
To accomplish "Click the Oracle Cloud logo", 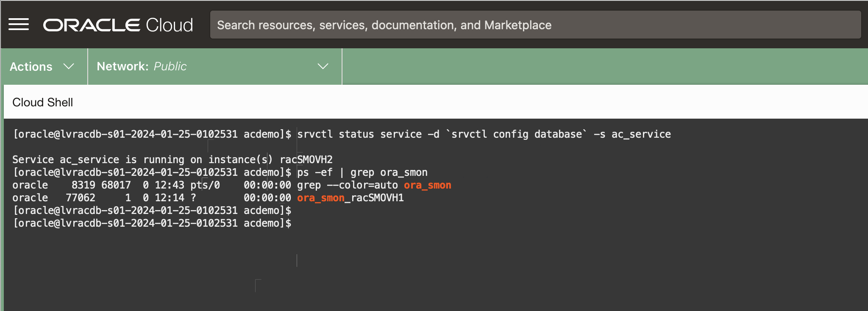I will [118, 25].
